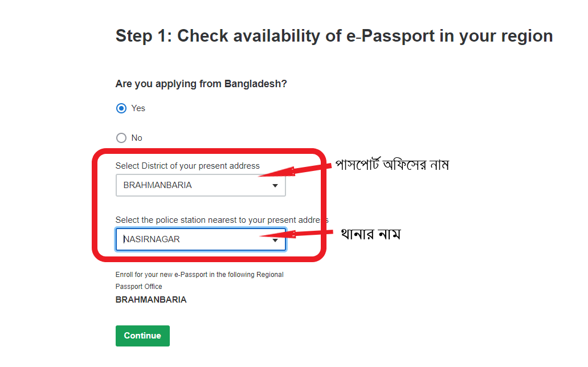The image size is (588, 367).
Task: Click the district dropdown's arrow icon
Action: [x=275, y=186]
